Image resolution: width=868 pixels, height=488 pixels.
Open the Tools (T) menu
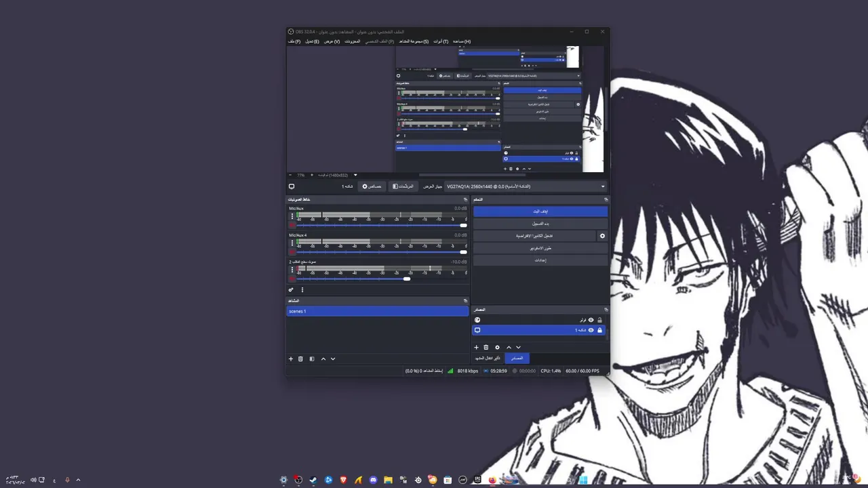441,41
